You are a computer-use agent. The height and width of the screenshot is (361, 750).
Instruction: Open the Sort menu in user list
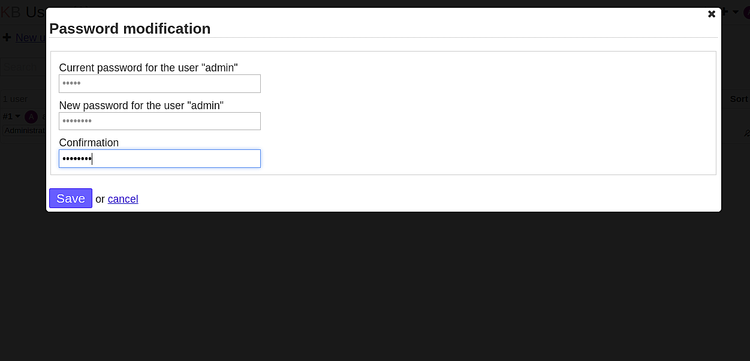739,98
